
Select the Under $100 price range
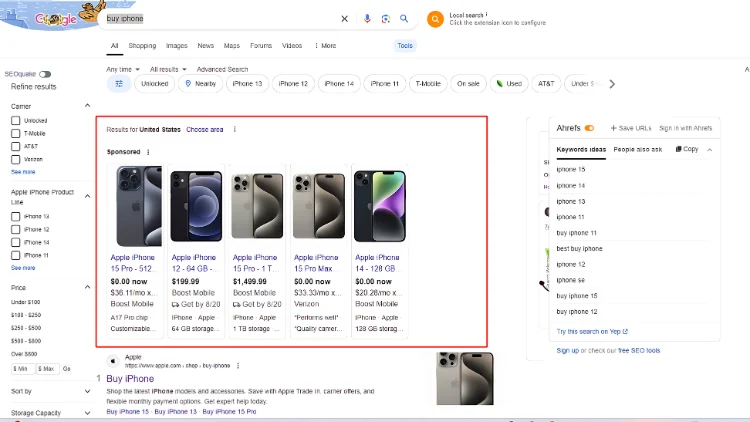tap(25, 302)
